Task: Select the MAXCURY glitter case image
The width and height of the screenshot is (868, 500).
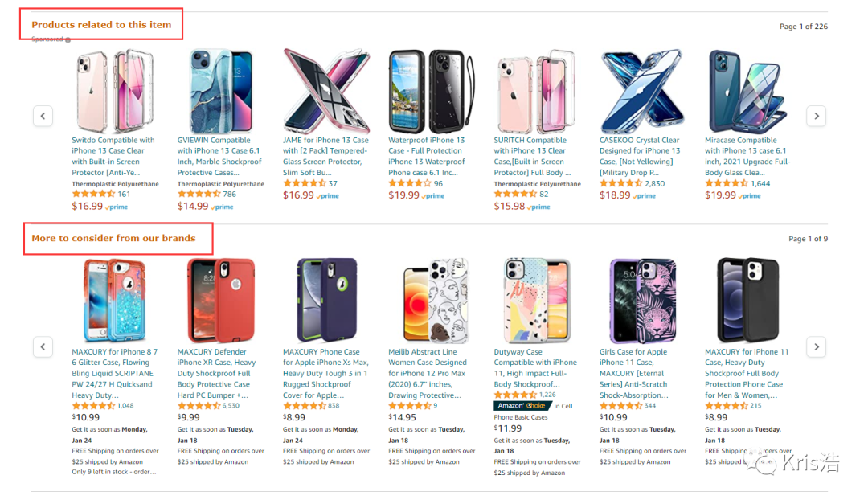Action: 114,300
